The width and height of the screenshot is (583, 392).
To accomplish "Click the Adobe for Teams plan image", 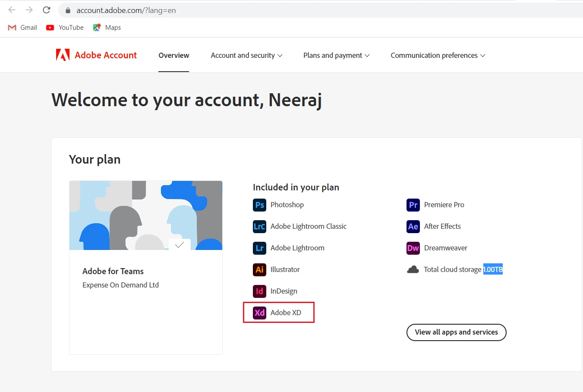I will [146, 215].
